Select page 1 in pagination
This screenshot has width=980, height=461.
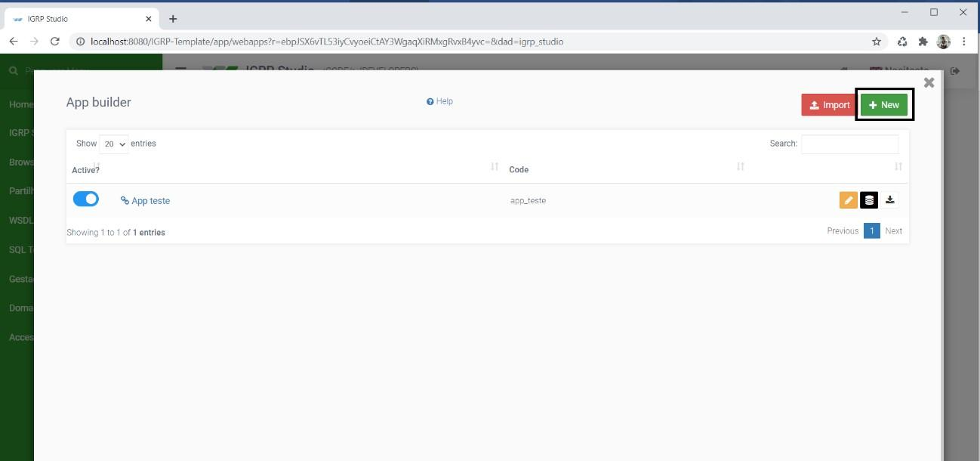[x=871, y=231]
